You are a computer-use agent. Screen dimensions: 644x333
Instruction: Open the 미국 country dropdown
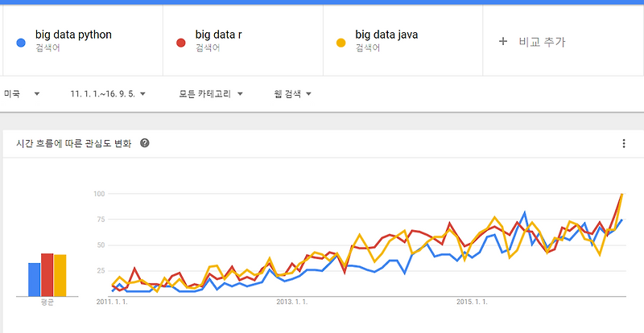22,94
